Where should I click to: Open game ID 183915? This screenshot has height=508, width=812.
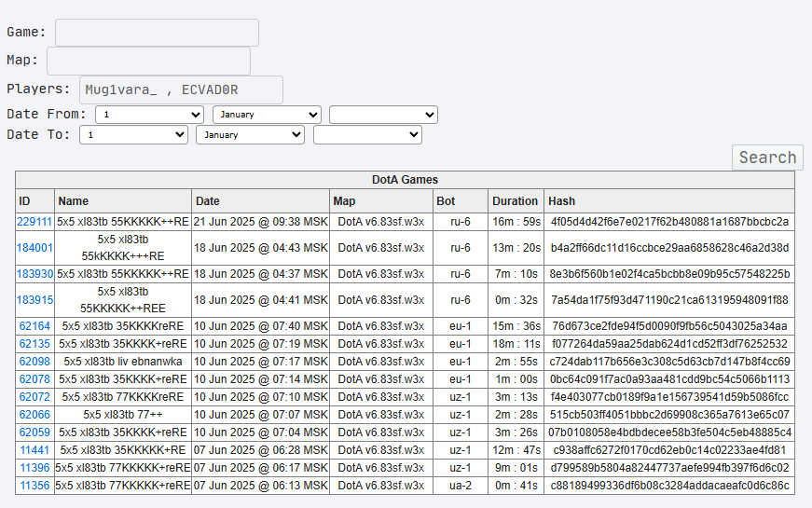34,300
